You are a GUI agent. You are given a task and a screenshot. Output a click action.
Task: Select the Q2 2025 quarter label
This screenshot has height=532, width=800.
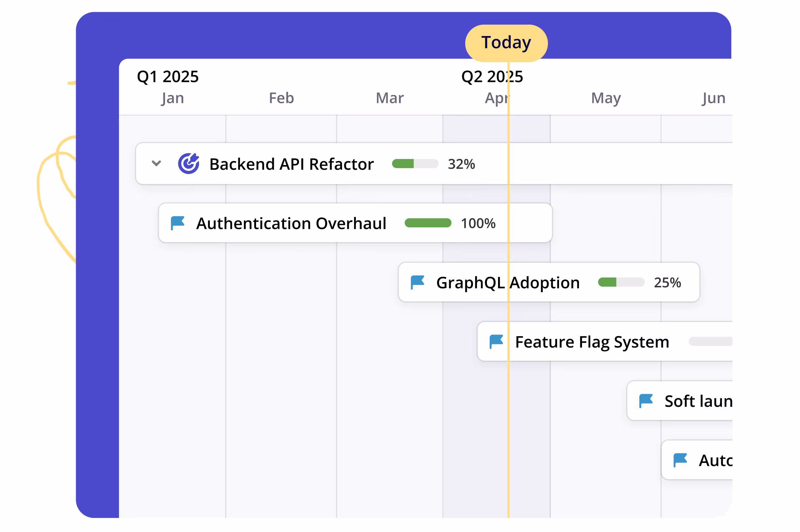pos(492,77)
